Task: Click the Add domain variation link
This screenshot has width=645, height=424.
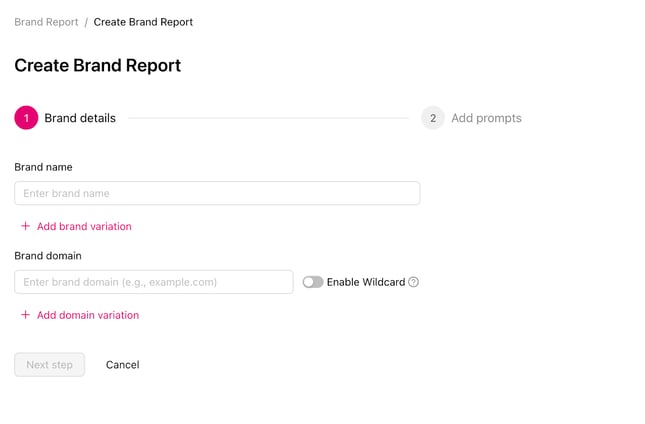Action: pyautogui.click(x=88, y=315)
